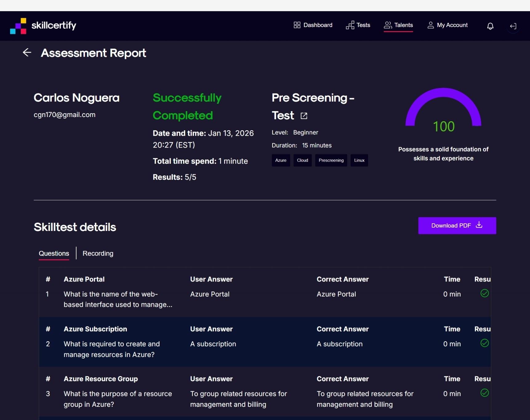530x420 pixels.
Task: Click the 'Results: 5/5' text
Action: click(x=175, y=177)
